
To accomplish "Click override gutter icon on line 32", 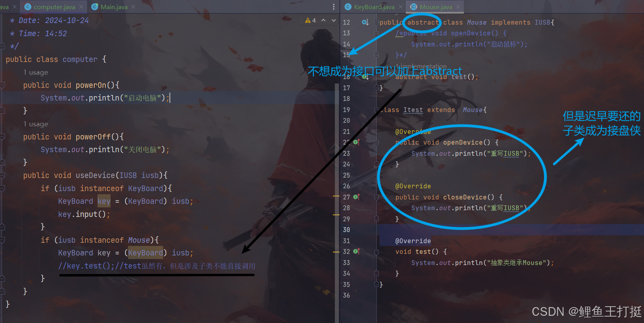I will point(356,251).
